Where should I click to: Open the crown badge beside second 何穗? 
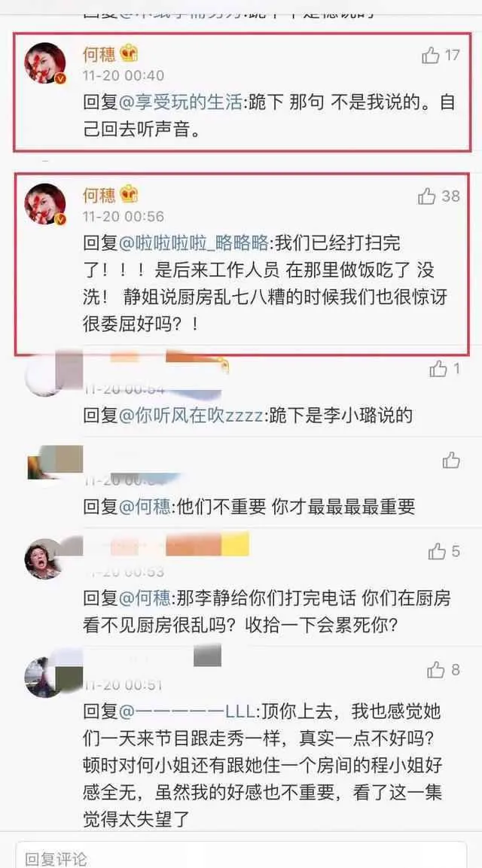[129, 194]
